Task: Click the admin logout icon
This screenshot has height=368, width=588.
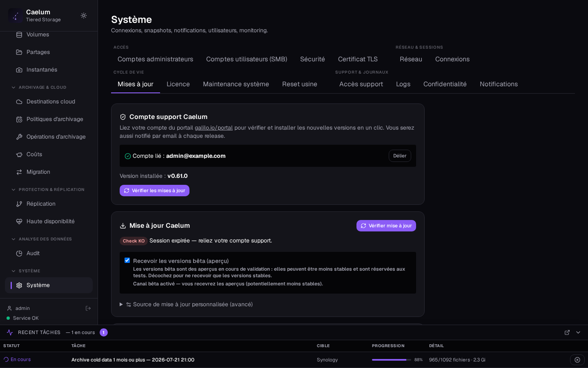Action: [88, 308]
